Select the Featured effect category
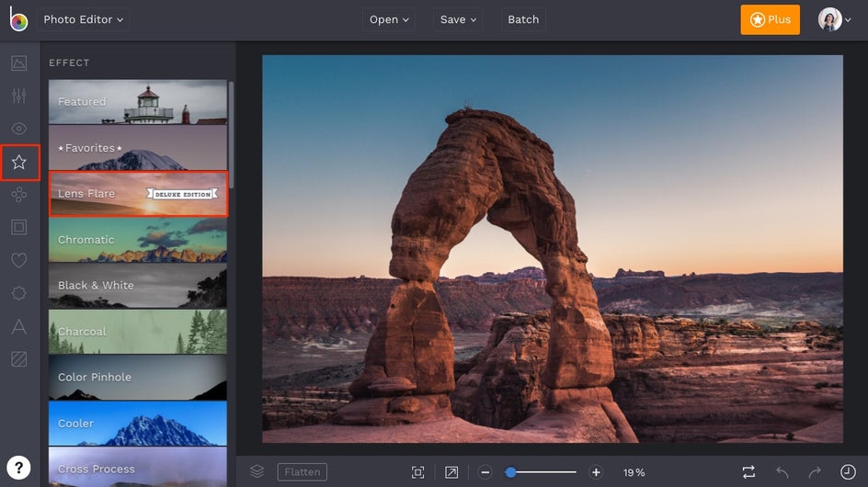Viewport: 868px width, 487px height. pos(138,102)
